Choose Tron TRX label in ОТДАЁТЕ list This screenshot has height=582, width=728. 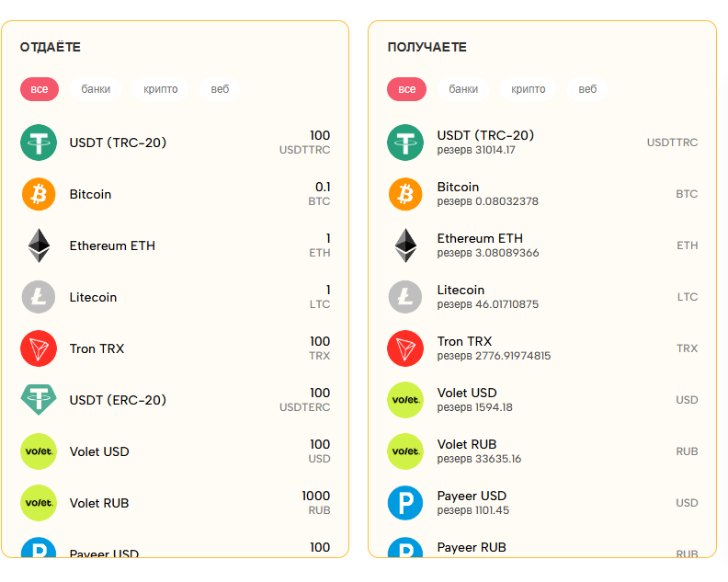[97, 348]
